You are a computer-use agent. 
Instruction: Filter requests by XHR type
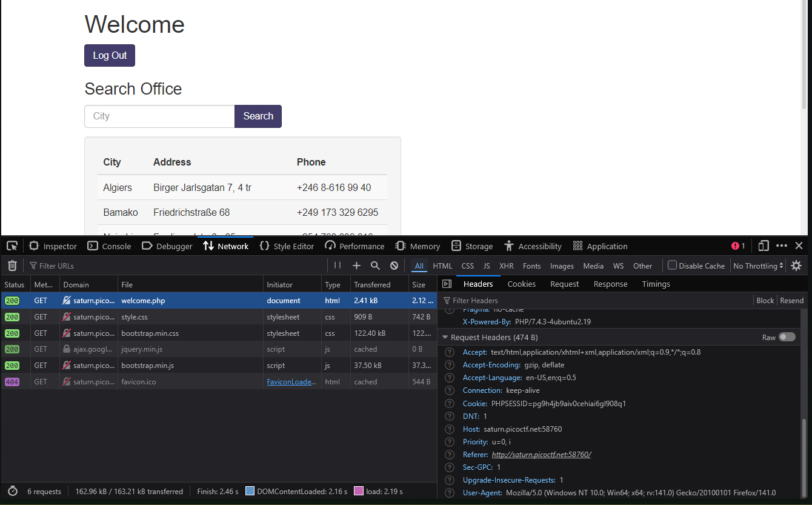pos(506,266)
